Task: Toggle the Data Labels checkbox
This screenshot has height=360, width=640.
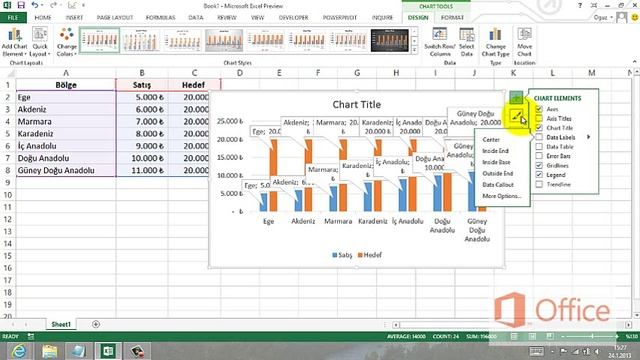Action: (539, 137)
